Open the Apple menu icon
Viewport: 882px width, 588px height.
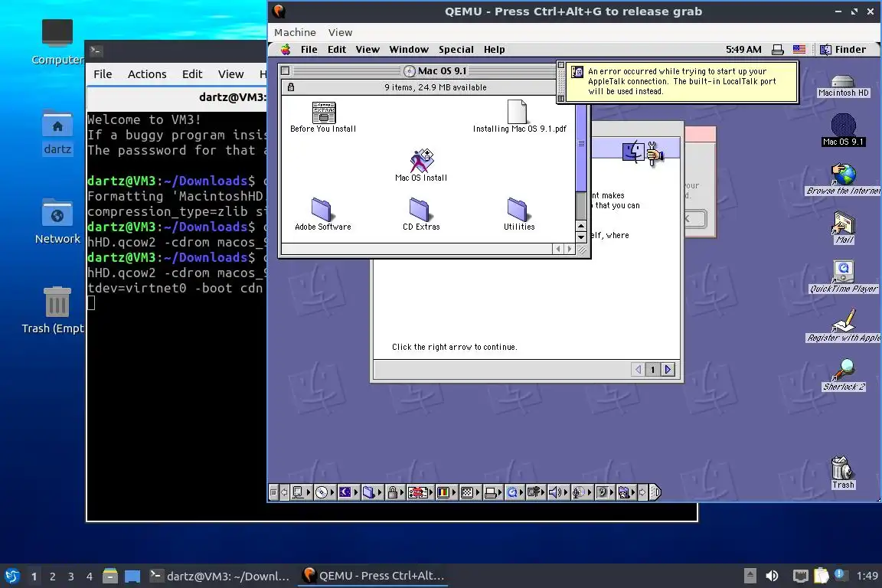pos(286,50)
